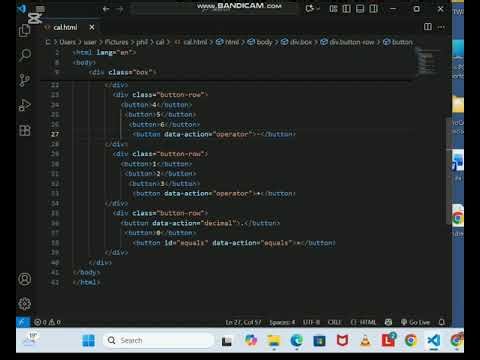Click the code line with button 4

tap(157, 105)
